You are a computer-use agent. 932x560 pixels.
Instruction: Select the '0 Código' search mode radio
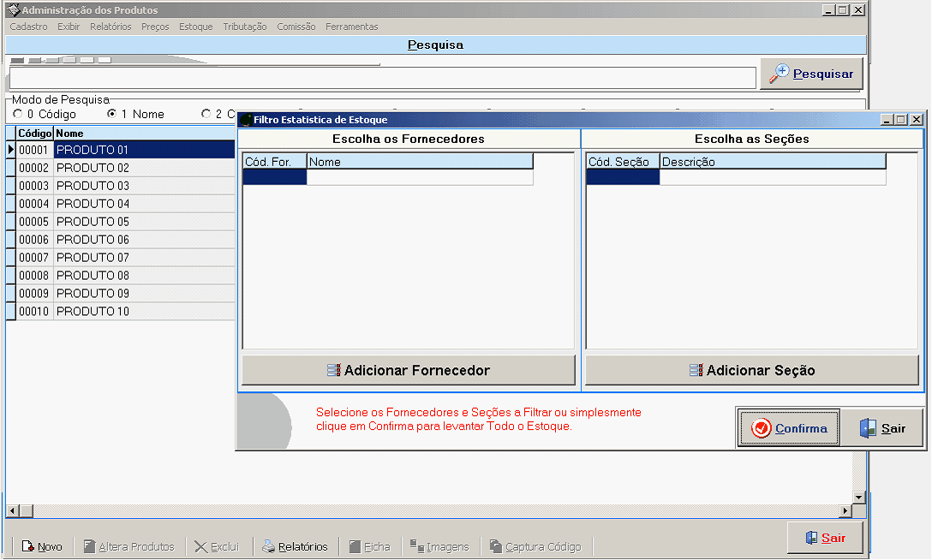(x=18, y=114)
